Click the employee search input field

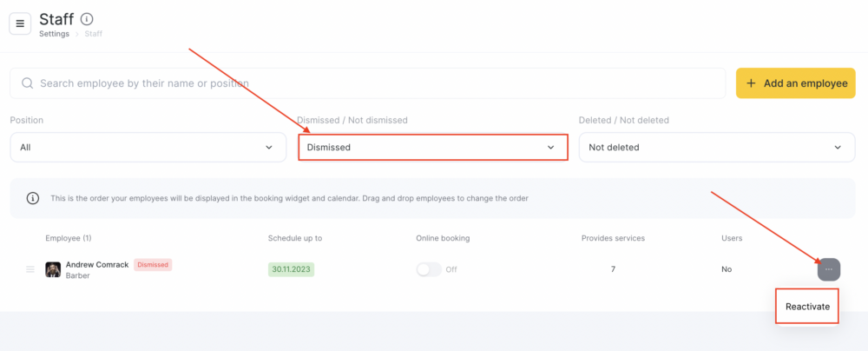367,83
